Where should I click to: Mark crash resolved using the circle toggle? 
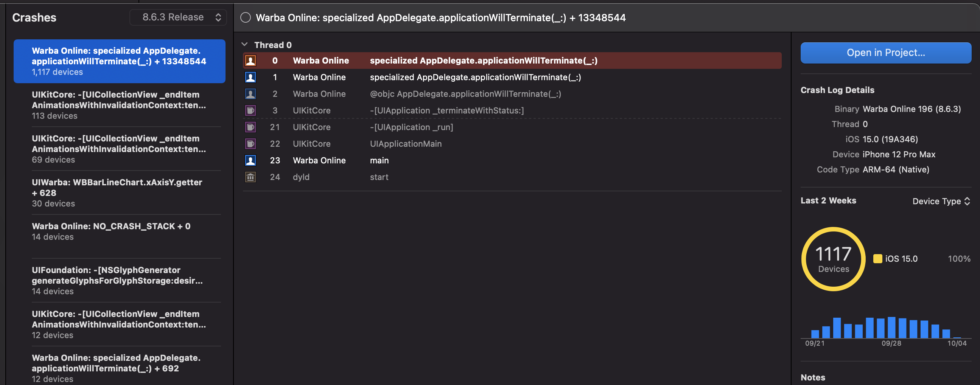click(246, 17)
